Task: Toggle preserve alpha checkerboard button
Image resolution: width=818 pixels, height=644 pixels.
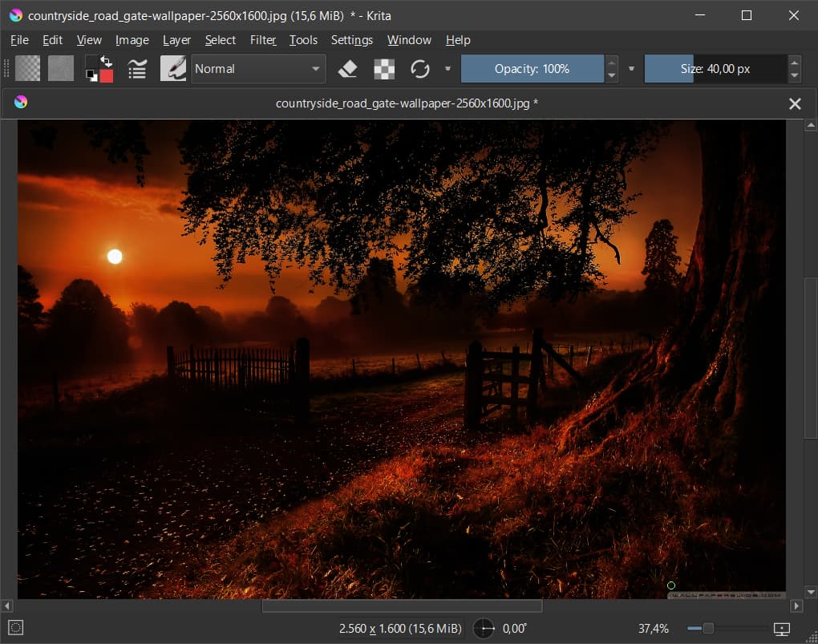Action: 384,69
